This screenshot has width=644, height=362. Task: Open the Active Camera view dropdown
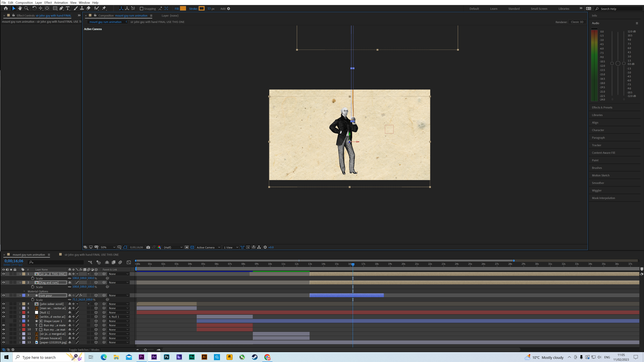point(208,247)
